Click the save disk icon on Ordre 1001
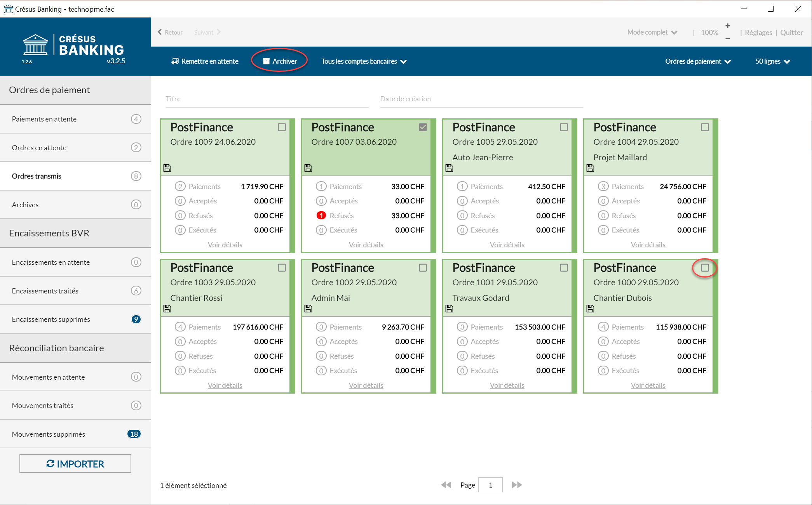812x505 pixels. [x=449, y=309]
